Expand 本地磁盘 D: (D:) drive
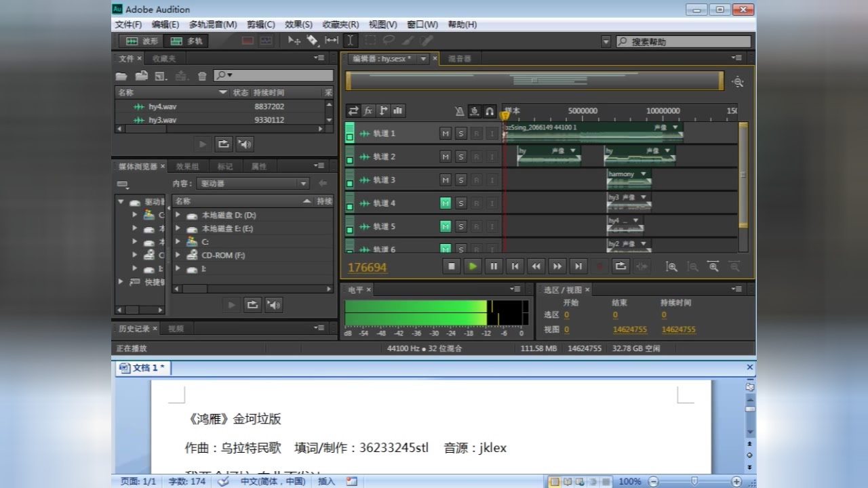868x488 pixels. [x=178, y=215]
